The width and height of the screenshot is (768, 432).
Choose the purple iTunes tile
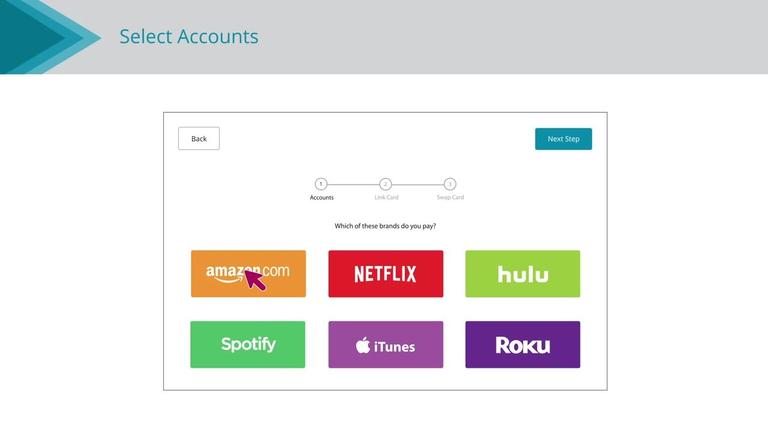pyautogui.click(x=385, y=344)
